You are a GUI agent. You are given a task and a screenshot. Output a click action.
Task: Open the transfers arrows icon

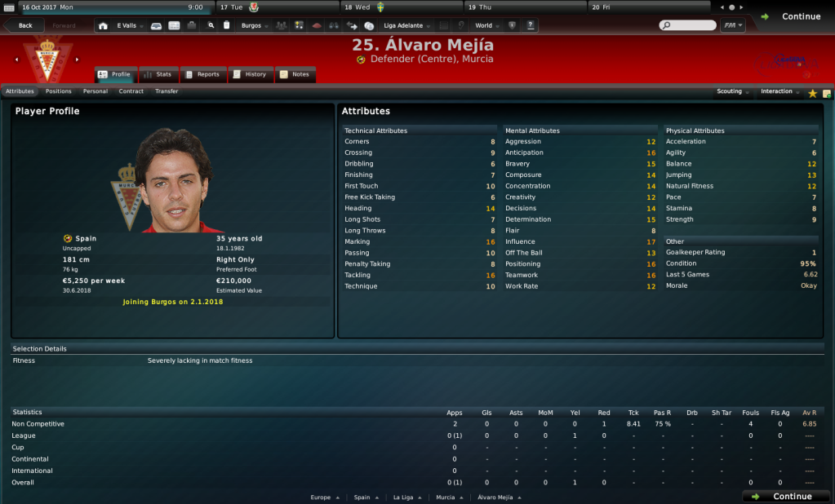pos(352,25)
